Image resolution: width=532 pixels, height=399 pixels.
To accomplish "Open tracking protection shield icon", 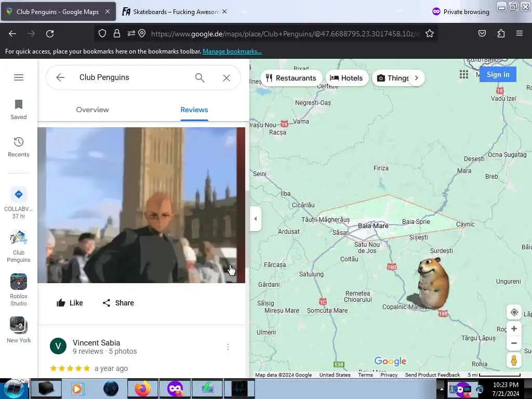I will tap(102, 33).
